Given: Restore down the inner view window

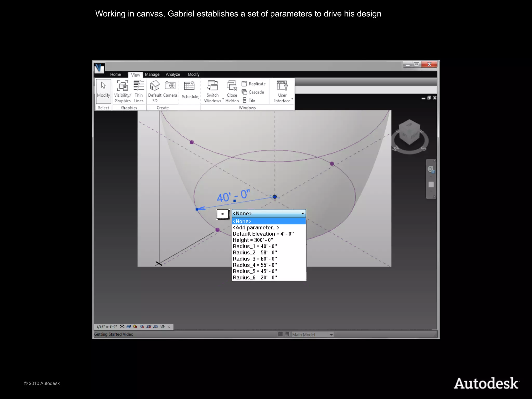Looking at the screenshot, I should click(x=429, y=98).
